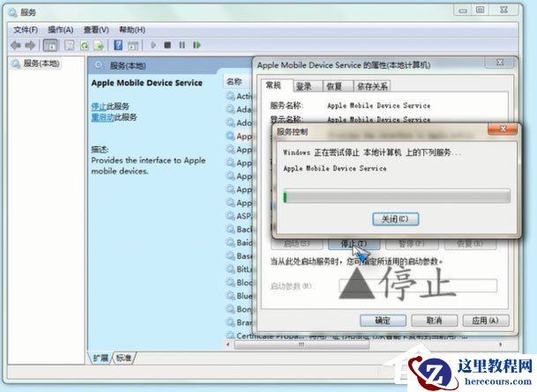This screenshot has height=392, width=537.
Task: Click the 关闭(C) button in service control dialog
Action: point(395,219)
